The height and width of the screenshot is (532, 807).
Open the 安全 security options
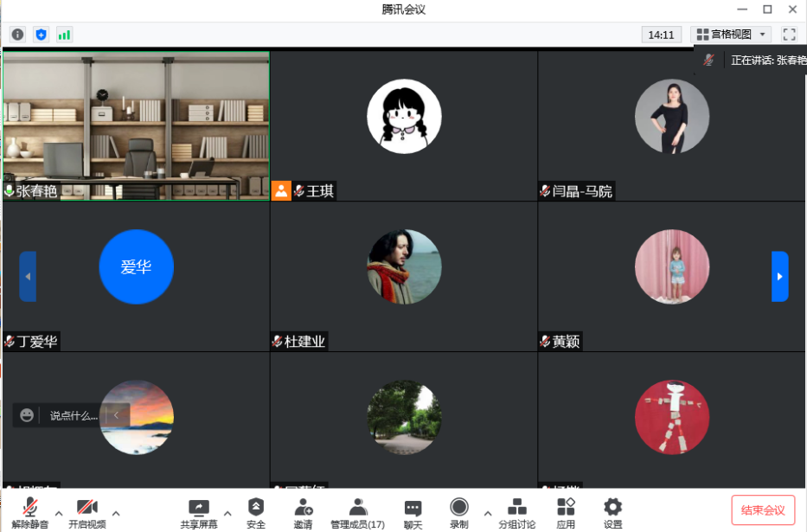pos(256,512)
